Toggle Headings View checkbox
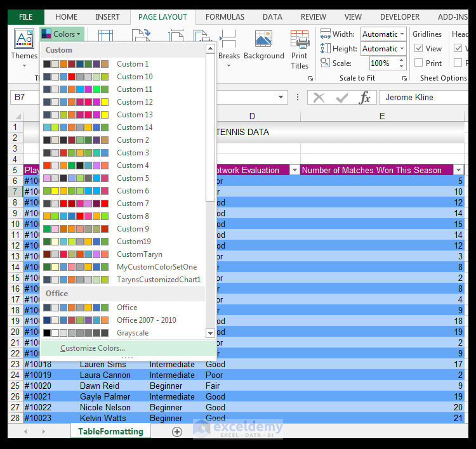Screen dimensions: 476x449 pyautogui.click(x=458, y=48)
